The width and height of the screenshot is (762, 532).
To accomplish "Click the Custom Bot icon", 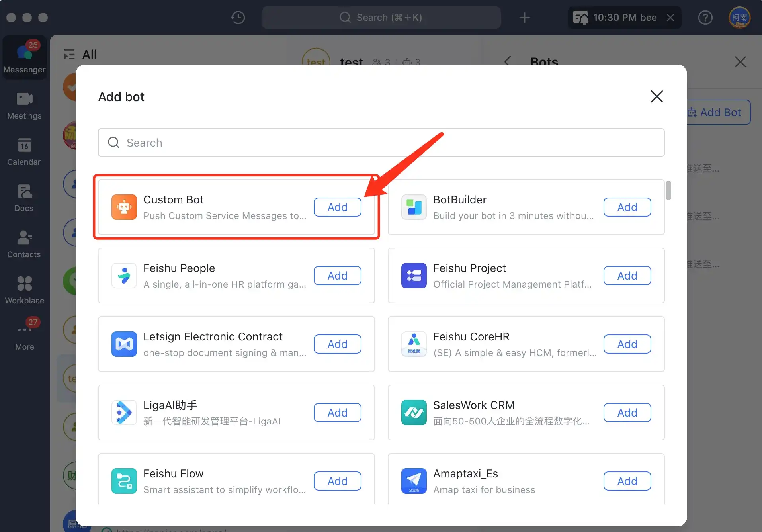I will pyautogui.click(x=124, y=207).
